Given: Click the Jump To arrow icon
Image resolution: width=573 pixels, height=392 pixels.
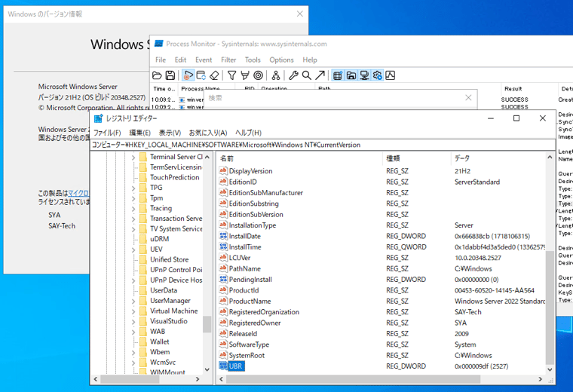Looking at the screenshot, I should click(x=320, y=75).
